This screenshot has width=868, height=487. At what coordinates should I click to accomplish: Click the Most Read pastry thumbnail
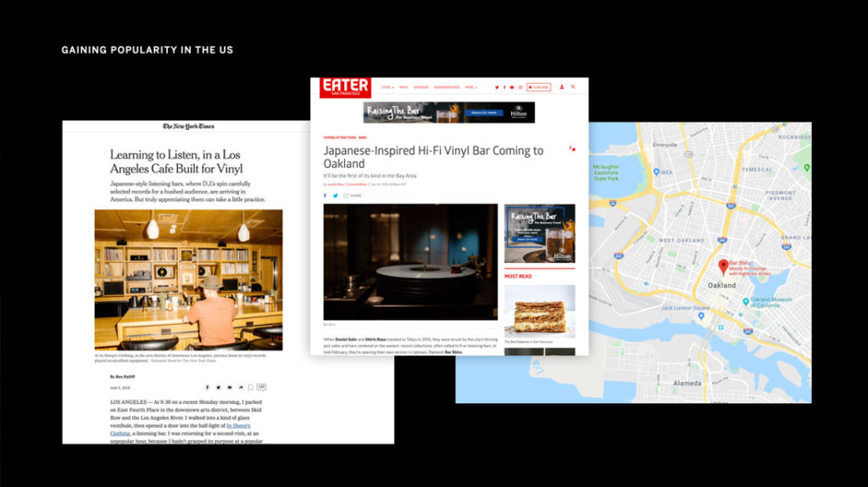(540, 311)
